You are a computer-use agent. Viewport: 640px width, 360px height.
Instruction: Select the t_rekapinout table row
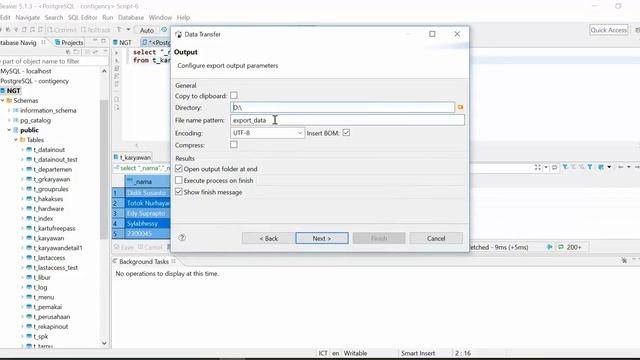[x=51, y=327]
